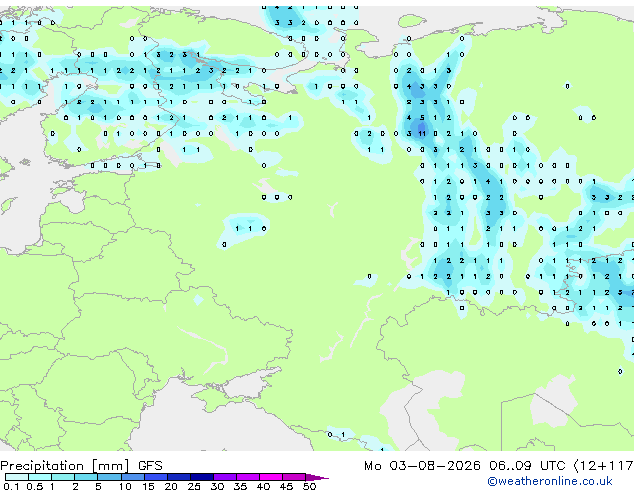Click the arrow tip above 50 mm on legend

tap(317, 477)
